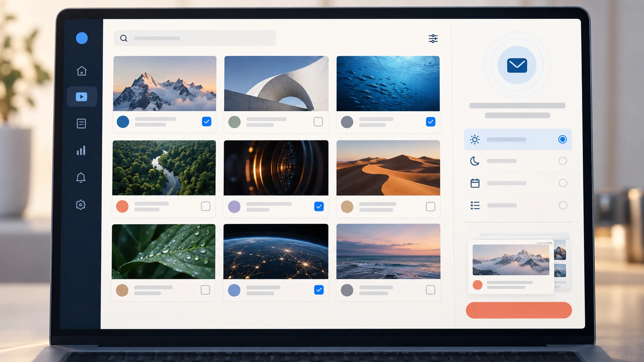The height and width of the screenshot is (362, 644).
Task: Click the calendar icon in options list
Action: click(x=475, y=183)
